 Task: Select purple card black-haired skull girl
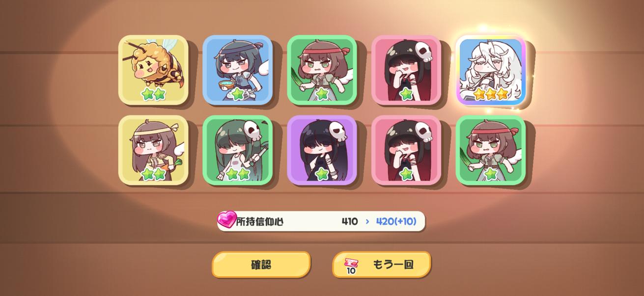(322, 150)
